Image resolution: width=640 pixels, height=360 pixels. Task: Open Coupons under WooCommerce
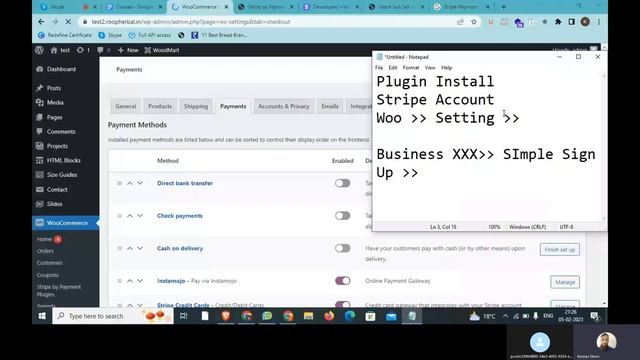tap(48, 275)
